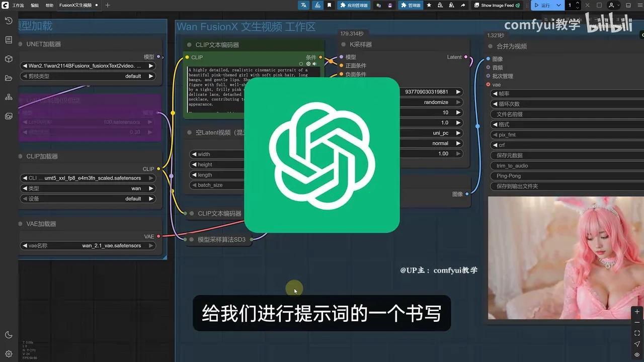Open the model library sidebar panel
Image resolution: width=644 pixels, height=362 pixels.
click(x=8, y=58)
